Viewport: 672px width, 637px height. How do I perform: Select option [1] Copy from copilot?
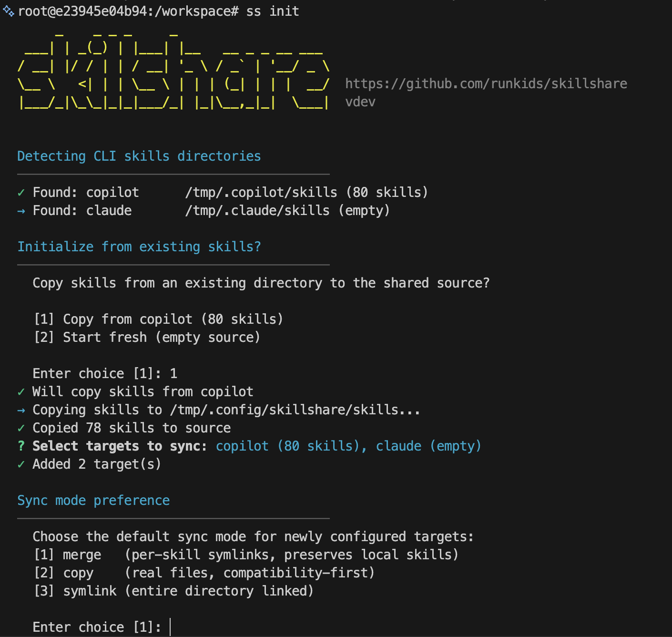click(159, 319)
